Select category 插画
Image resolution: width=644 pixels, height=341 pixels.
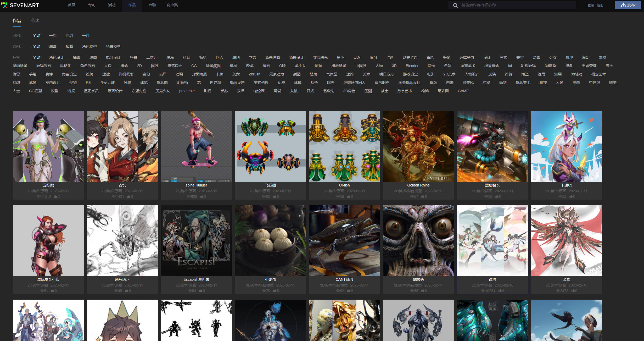pyautogui.click(x=69, y=46)
